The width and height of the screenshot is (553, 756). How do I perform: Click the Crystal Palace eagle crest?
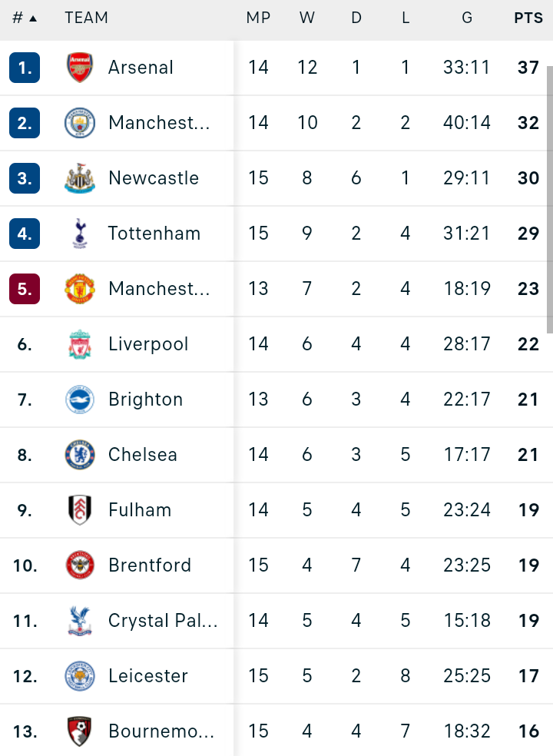(x=80, y=621)
